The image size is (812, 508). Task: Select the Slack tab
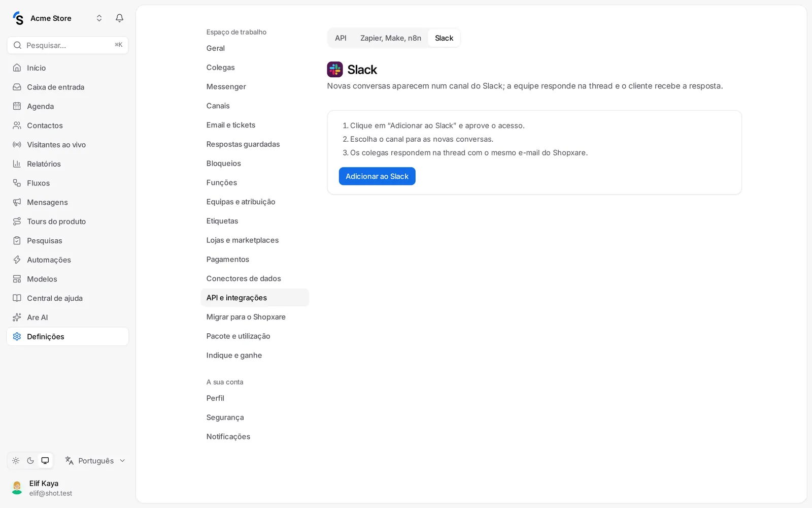coord(444,38)
